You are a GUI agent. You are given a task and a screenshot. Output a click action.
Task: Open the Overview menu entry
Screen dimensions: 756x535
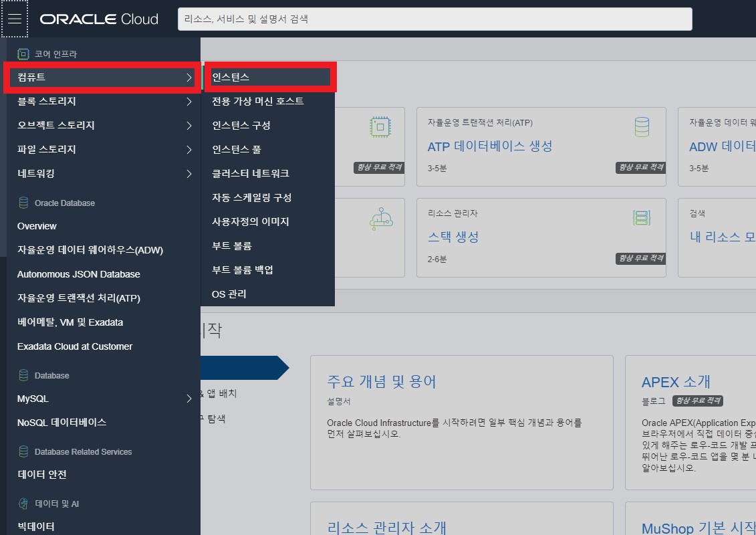click(x=37, y=226)
